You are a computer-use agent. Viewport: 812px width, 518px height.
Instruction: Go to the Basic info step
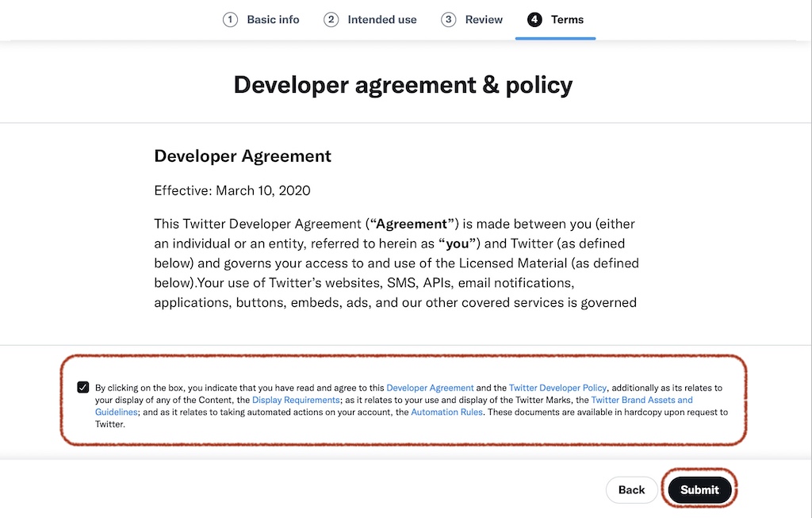click(x=261, y=20)
